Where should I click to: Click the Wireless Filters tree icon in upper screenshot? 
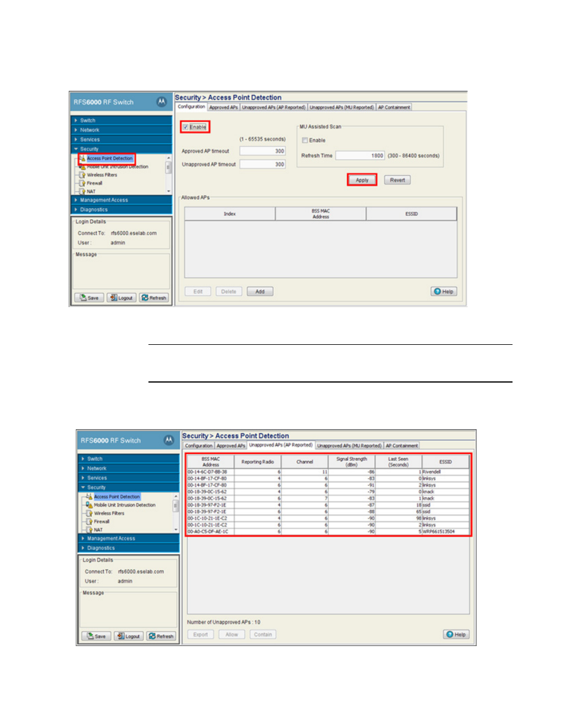pos(82,175)
